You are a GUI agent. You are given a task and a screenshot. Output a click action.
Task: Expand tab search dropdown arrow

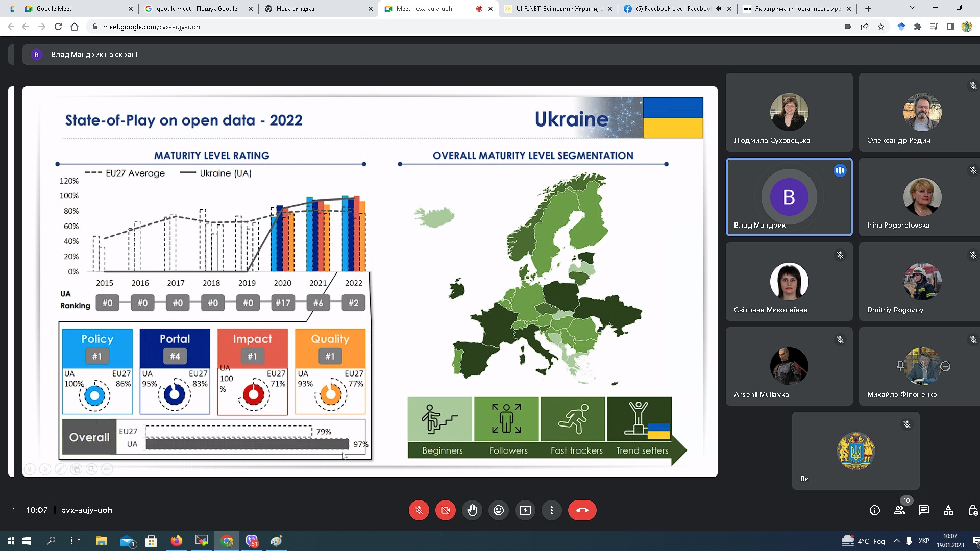[912, 8]
